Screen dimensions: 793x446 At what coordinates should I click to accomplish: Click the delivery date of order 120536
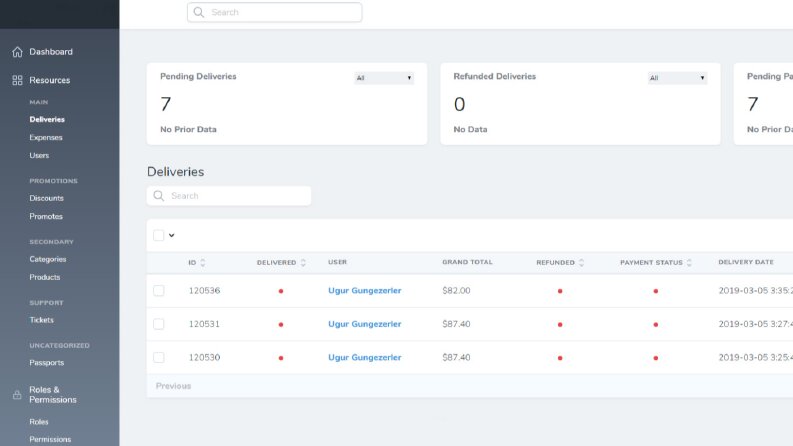[x=756, y=291]
